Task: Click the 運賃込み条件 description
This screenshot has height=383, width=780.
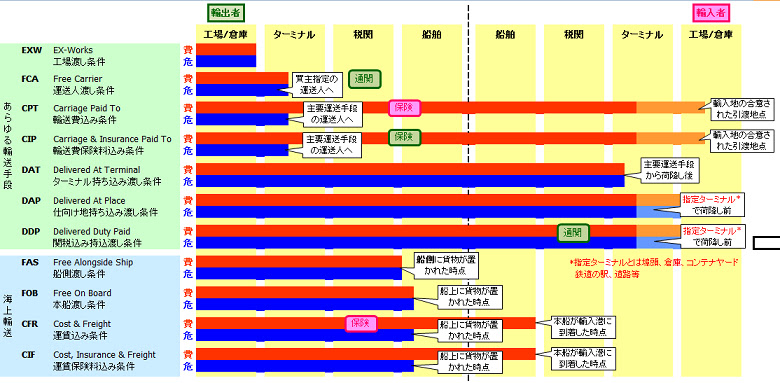Action: pos(80,336)
